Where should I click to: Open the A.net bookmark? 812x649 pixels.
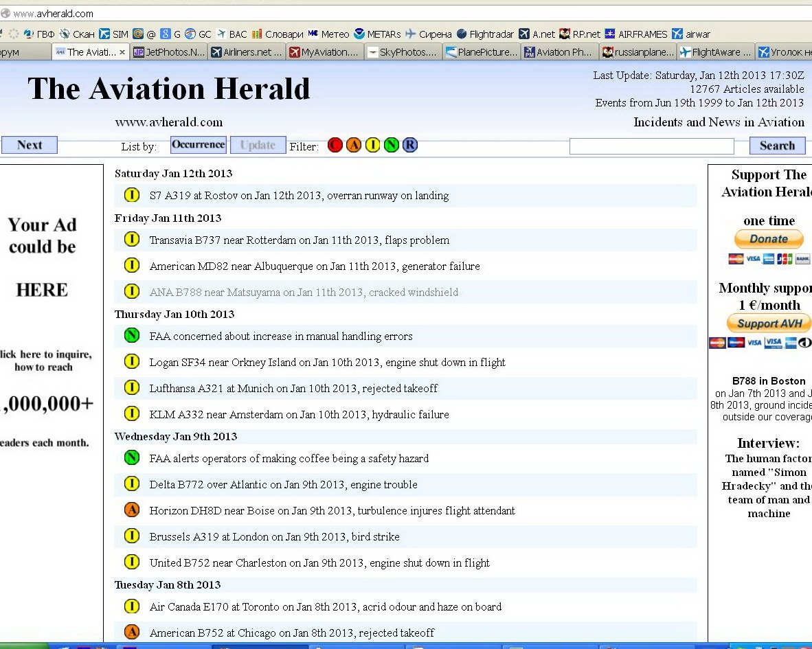coord(537,34)
